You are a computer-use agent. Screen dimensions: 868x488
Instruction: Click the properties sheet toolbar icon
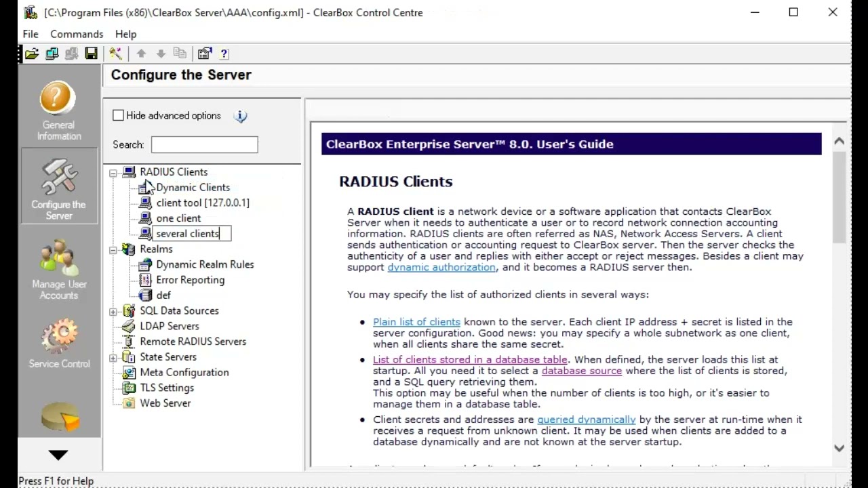click(x=205, y=54)
